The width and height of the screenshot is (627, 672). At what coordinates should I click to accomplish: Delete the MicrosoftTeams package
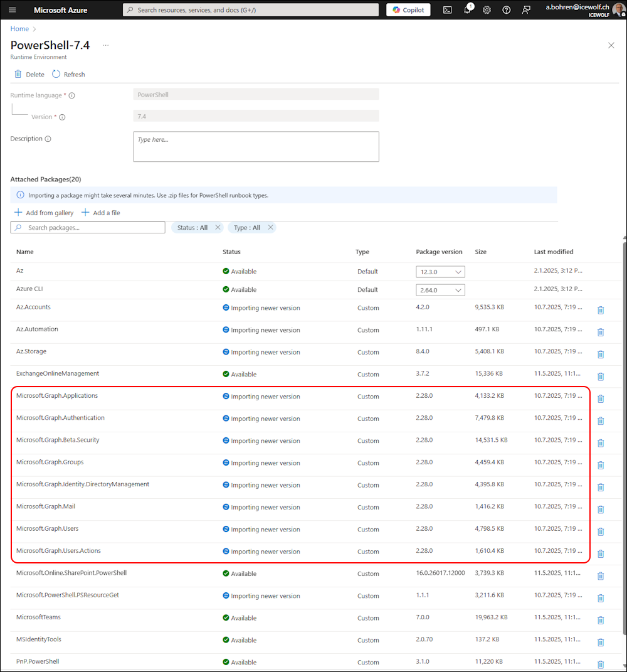(x=601, y=621)
